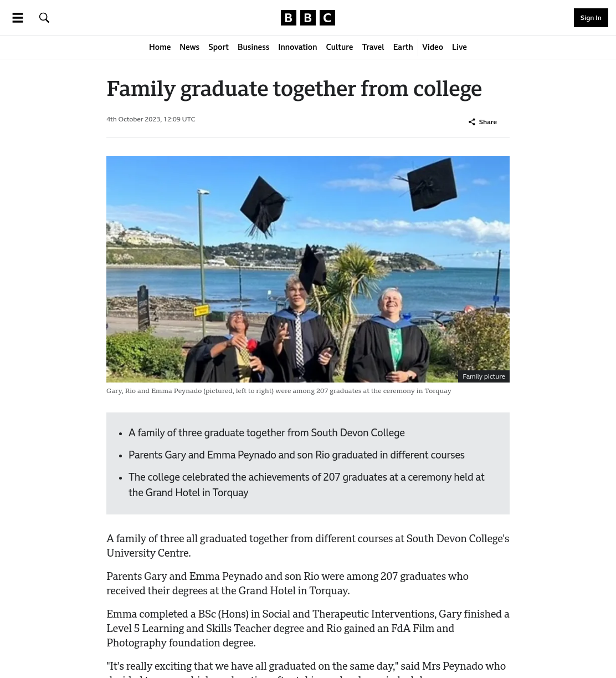Open the Video section
The width and height of the screenshot is (616, 678).
[433, 47]
